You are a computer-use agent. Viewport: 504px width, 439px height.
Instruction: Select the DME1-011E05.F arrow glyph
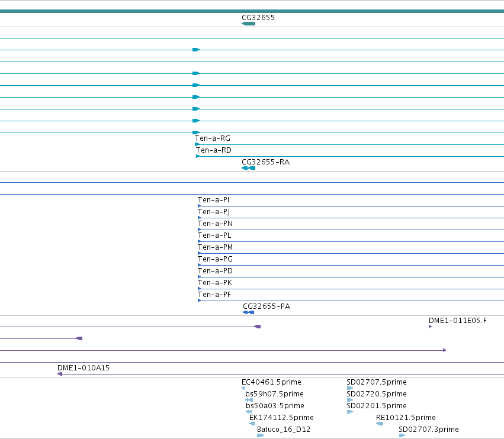tap(431, 327)
